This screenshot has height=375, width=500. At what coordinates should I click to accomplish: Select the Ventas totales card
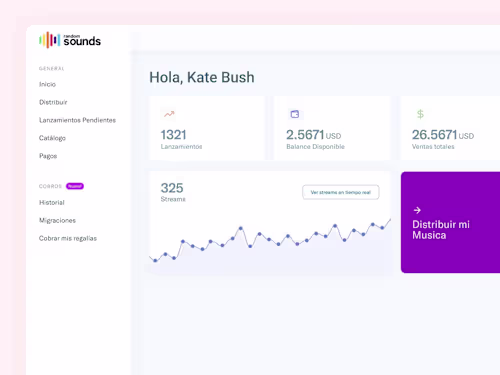click(x=450, y=128)
